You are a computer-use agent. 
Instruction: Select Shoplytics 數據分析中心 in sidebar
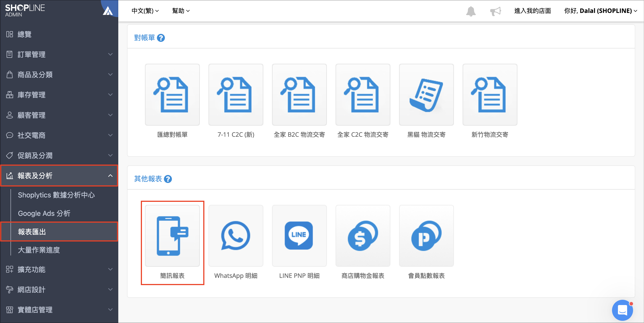pos(56,195)
